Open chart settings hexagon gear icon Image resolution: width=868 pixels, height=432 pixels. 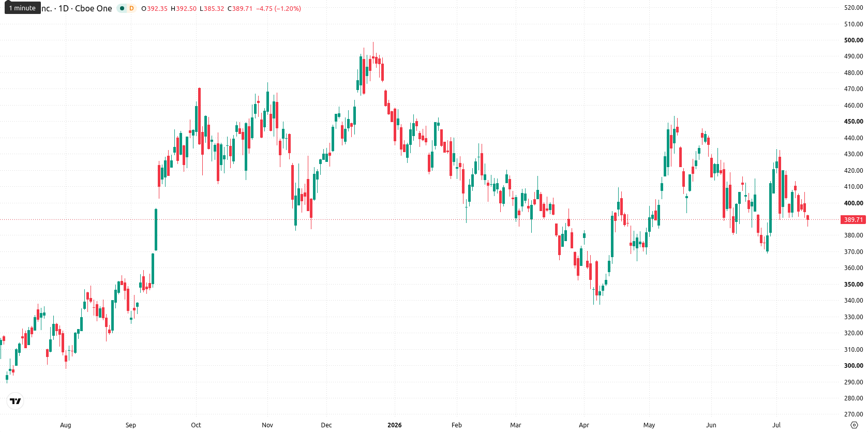(854, 425)
